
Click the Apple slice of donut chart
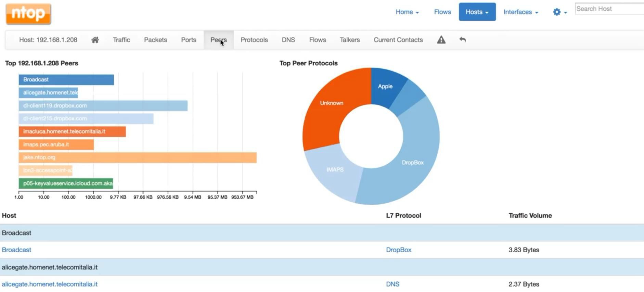tap(385, 86)
